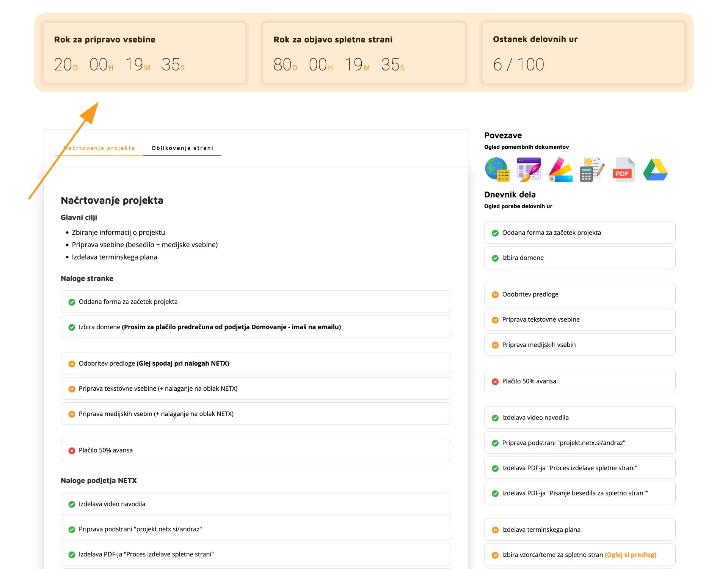
Task: Click red X status on Plačilo 50% avansa task
Action: click(x=72, y=451)
